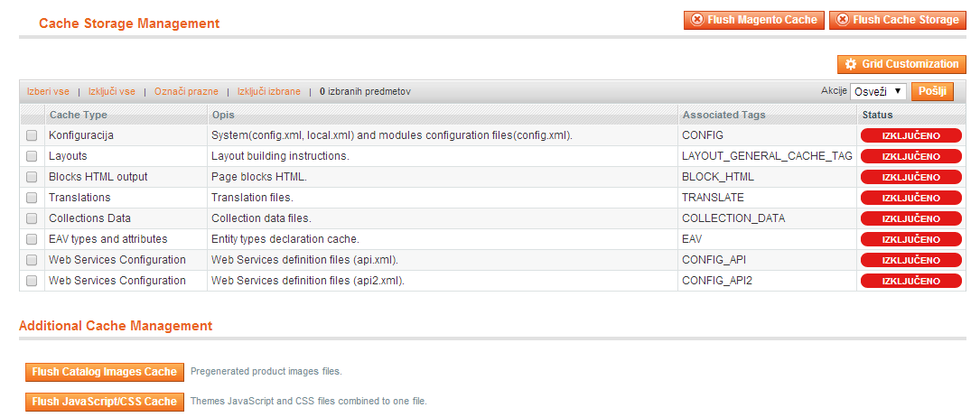Click the Flush Magento Cache button
This screenshot has width=980, height=417.
(x=754, y=20)
